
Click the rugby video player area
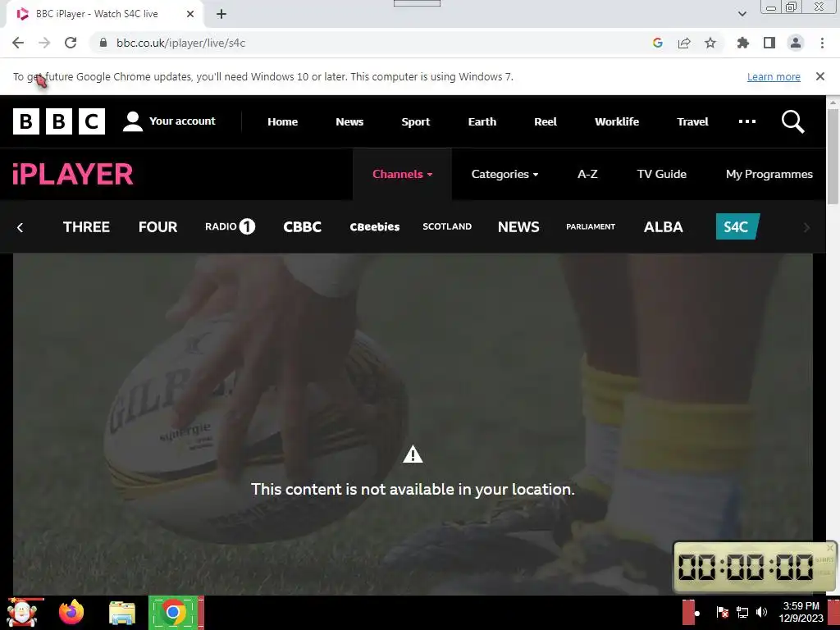(x=413, y=423)
